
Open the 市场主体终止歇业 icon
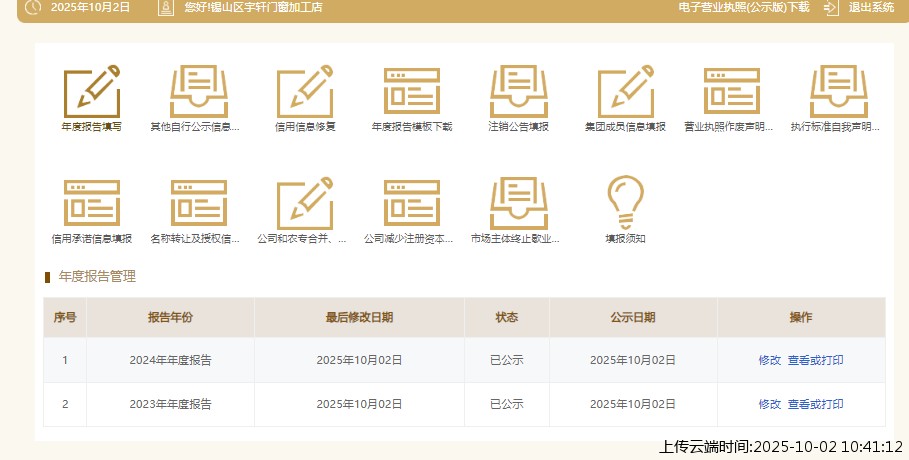click(518, 203)
